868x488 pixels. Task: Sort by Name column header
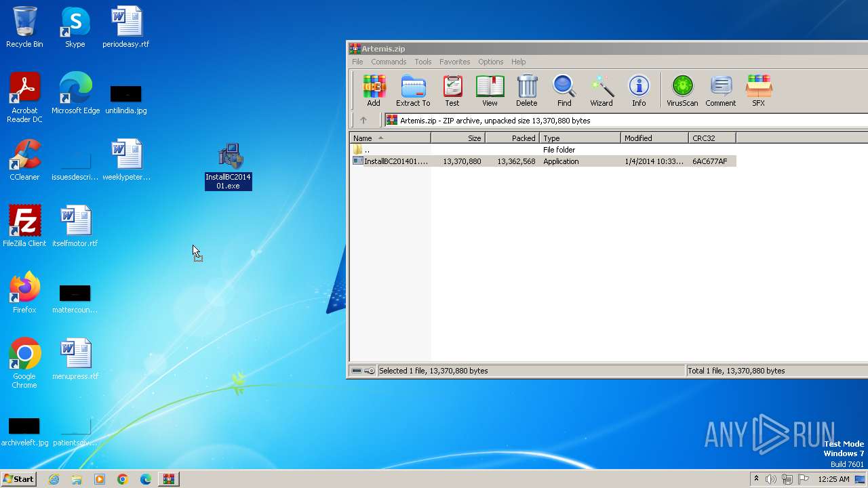point(390,138)
